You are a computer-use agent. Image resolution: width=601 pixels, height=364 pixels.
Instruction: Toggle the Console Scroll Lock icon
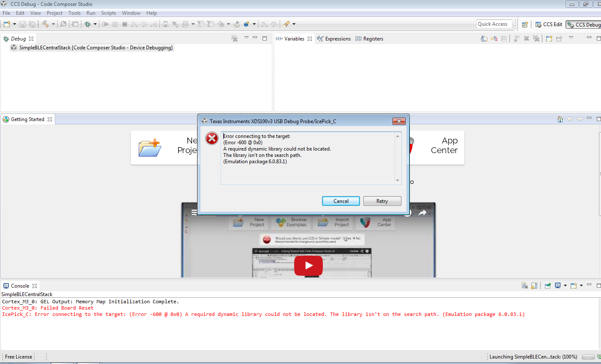click(x=534, y=286)
